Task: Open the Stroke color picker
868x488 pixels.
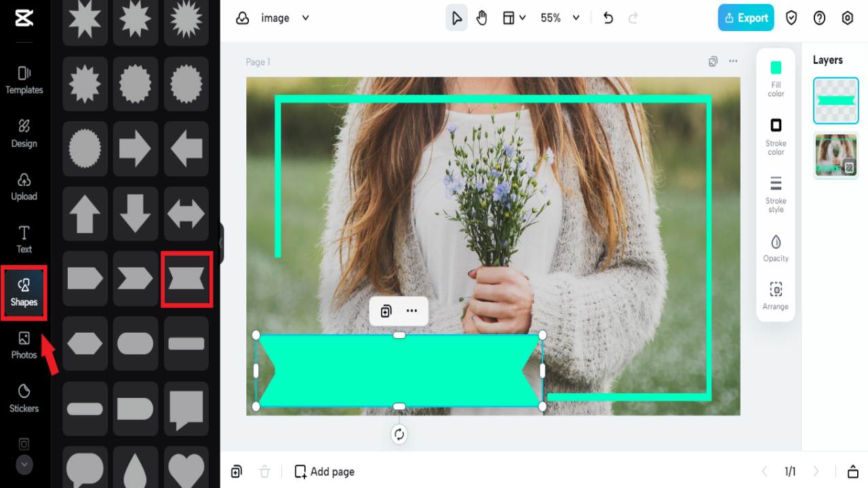Action: [776, 137]
